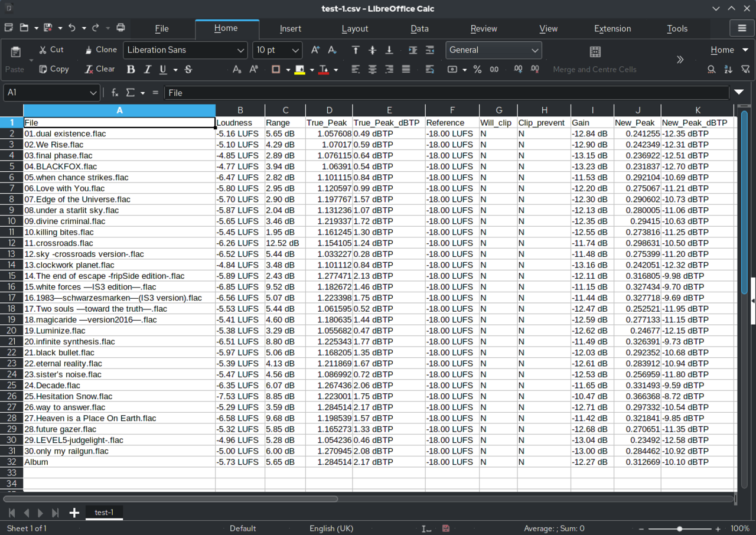Toggle italic formatting
756x535 pixels.
click(x=146, y=69)
